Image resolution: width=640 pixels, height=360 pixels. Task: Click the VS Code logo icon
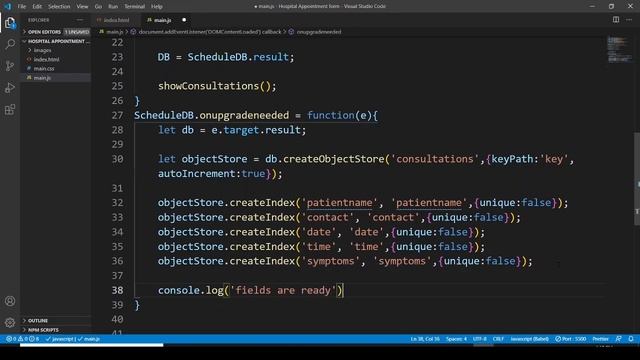tap(7, 6)
